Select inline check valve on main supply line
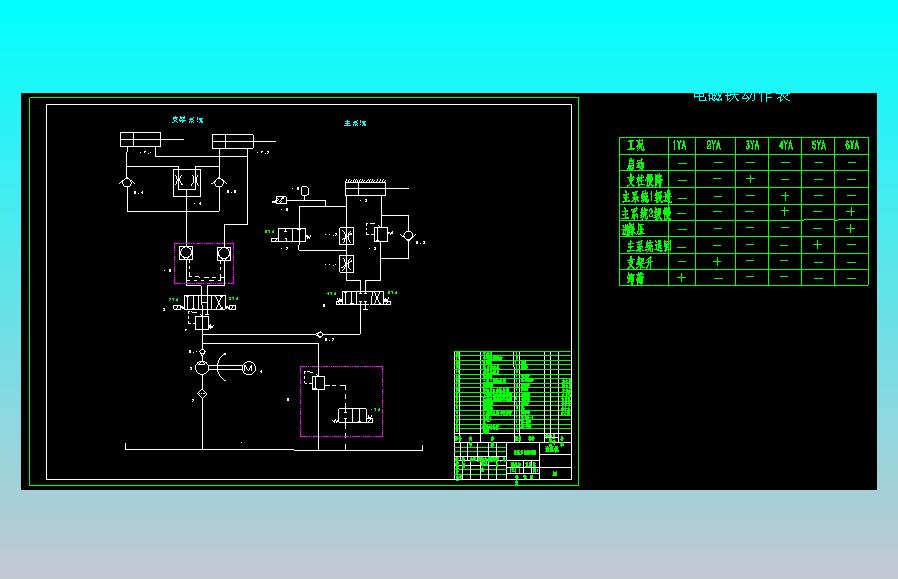Viewport: 898px width, 579px height. click(320, 334)
